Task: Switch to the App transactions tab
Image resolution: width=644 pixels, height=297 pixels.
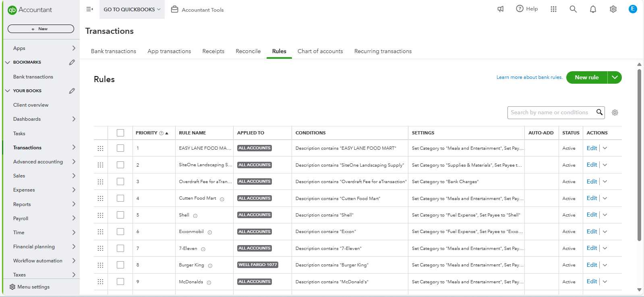Action: point(169,51)
